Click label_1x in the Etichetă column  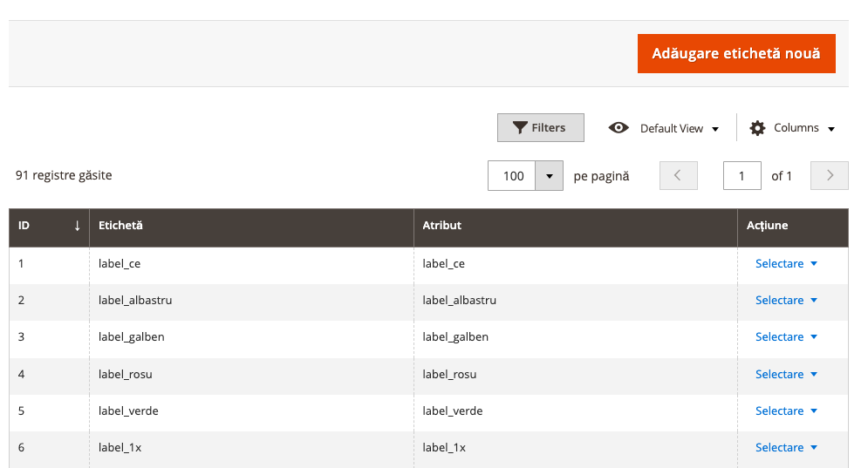coord(120,448)
